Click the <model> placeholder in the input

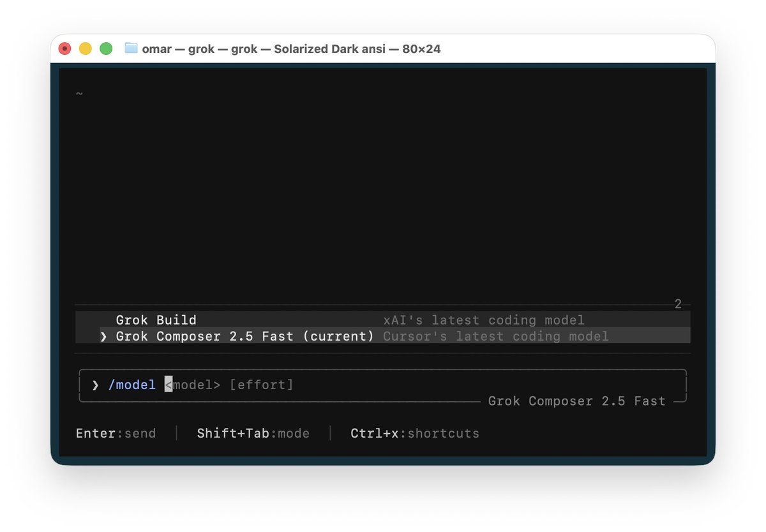pyautogui.click(x=193, y=385)
